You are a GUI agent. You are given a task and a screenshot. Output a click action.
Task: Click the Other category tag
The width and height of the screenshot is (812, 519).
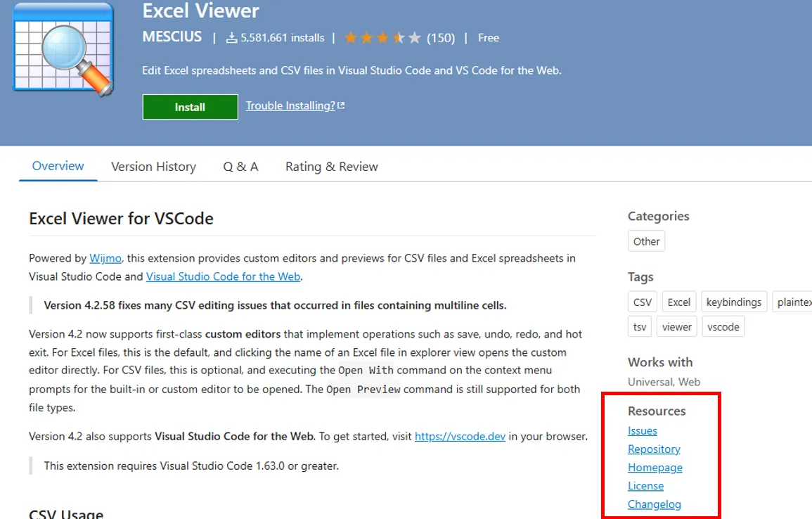[x=646, y=241]
